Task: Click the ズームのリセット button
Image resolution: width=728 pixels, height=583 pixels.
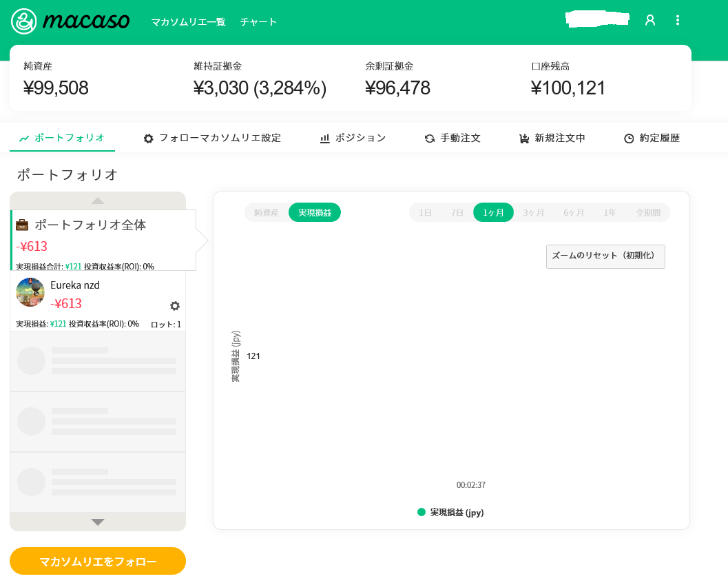Action: [x=605, y=256]
